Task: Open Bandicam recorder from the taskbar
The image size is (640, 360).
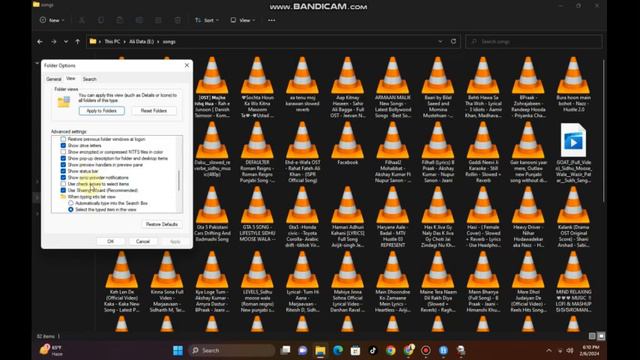Action: (426, 350)
